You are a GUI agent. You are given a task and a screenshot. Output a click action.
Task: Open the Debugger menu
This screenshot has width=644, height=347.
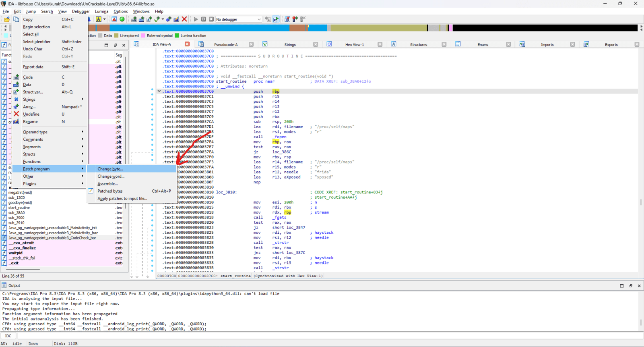coord(80,11)
